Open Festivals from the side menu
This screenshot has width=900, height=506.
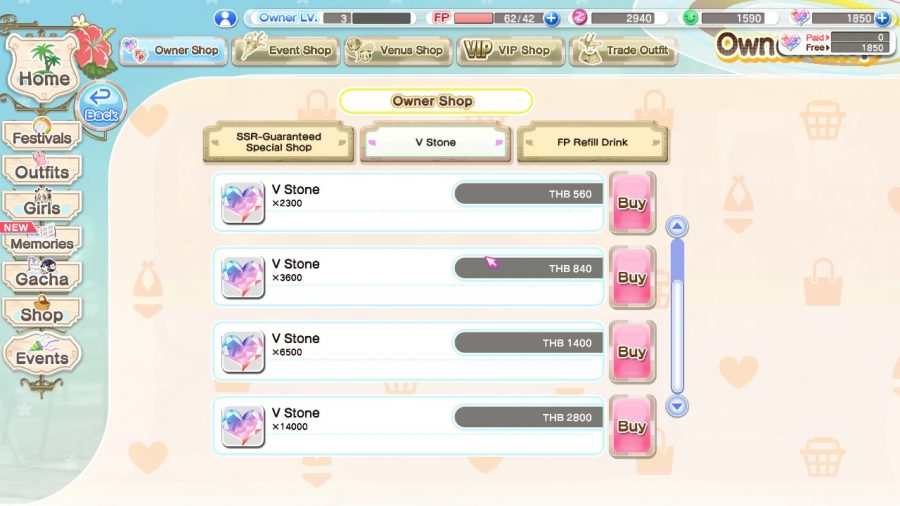42,137
